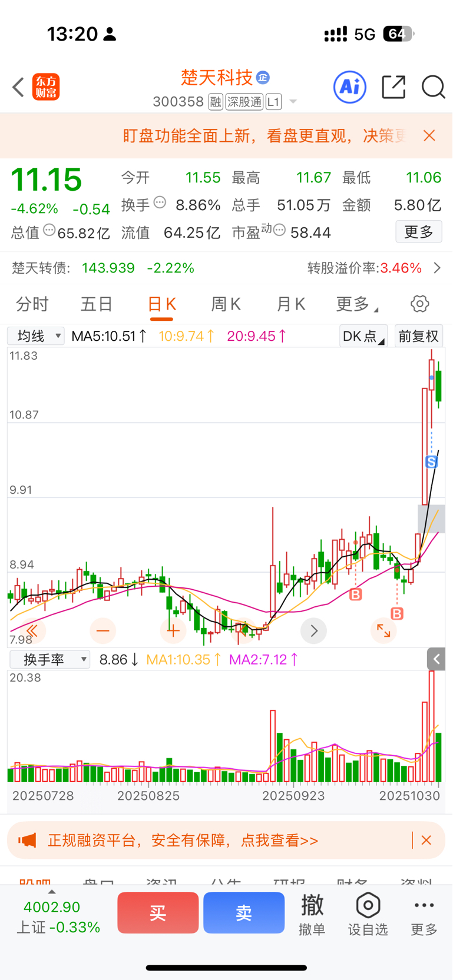Tap the 市盈 info icon
Screen dimensions: 453x980
point(280,230)
